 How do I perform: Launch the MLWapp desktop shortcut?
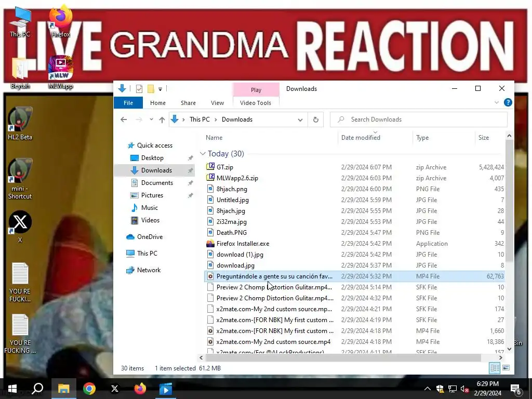click(x=60, y=72)
